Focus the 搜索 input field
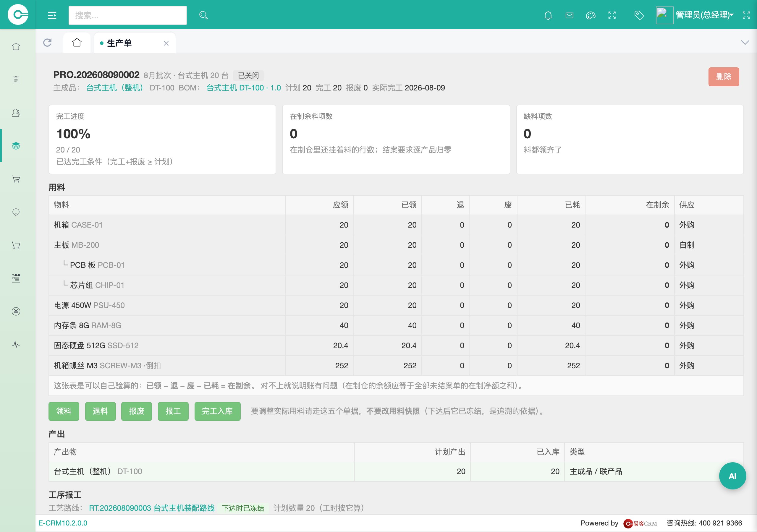The image size is (757, 532). pyautogui.click(x=127, y=15)
